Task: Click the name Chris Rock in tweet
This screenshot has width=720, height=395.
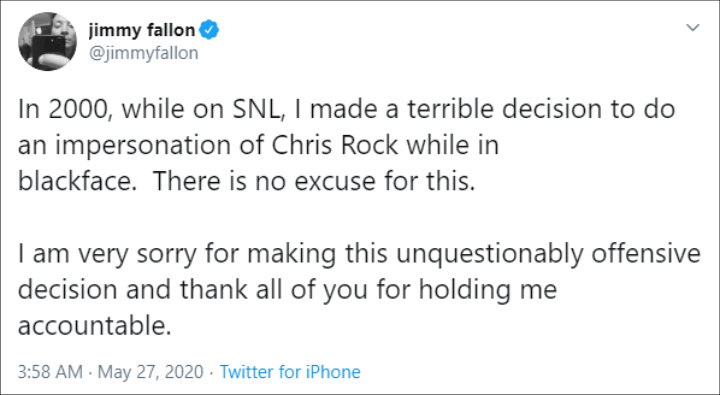Action: 335,145
